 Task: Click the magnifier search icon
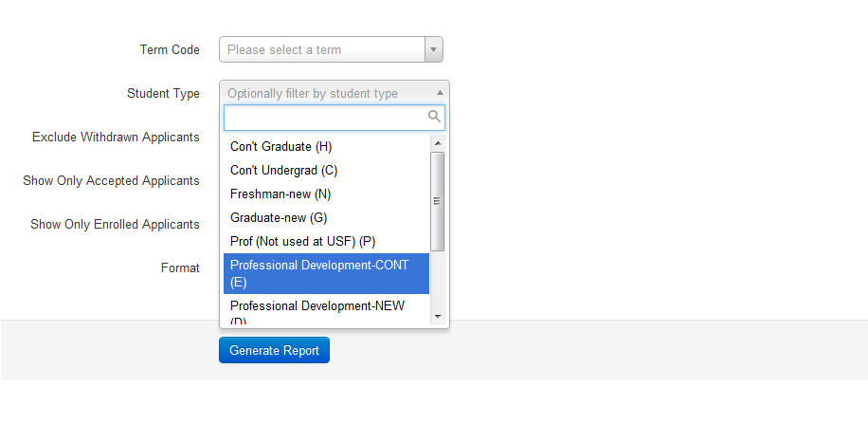[x=435, y=117]
